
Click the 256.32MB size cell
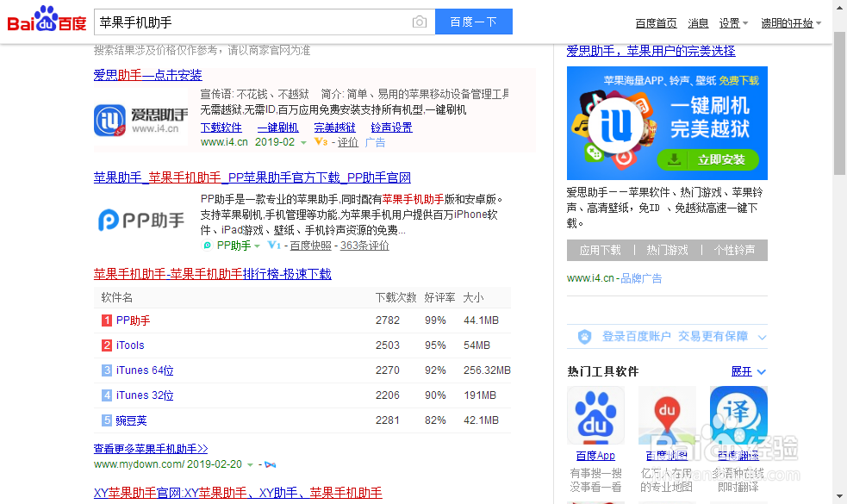tap(487, 370)
